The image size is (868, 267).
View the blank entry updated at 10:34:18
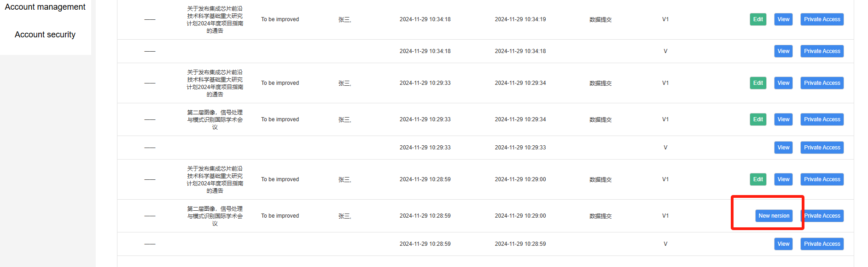point(783,51)
